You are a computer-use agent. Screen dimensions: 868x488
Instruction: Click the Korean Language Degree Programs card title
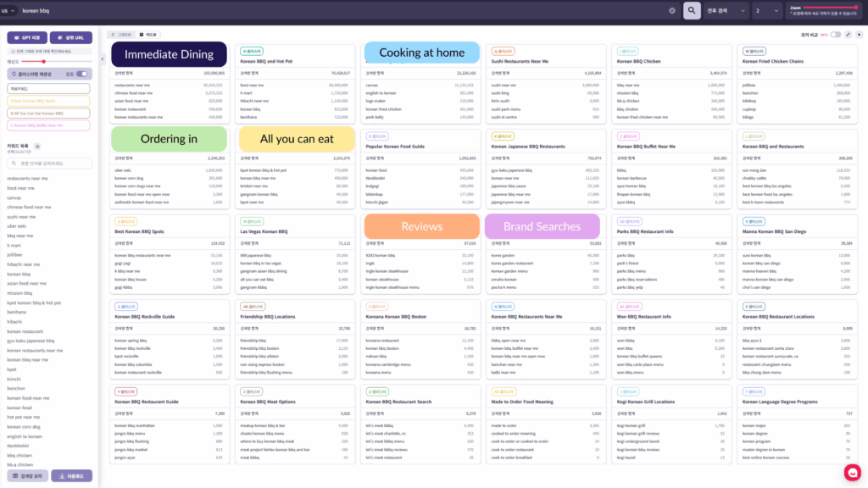pos(780,402)
